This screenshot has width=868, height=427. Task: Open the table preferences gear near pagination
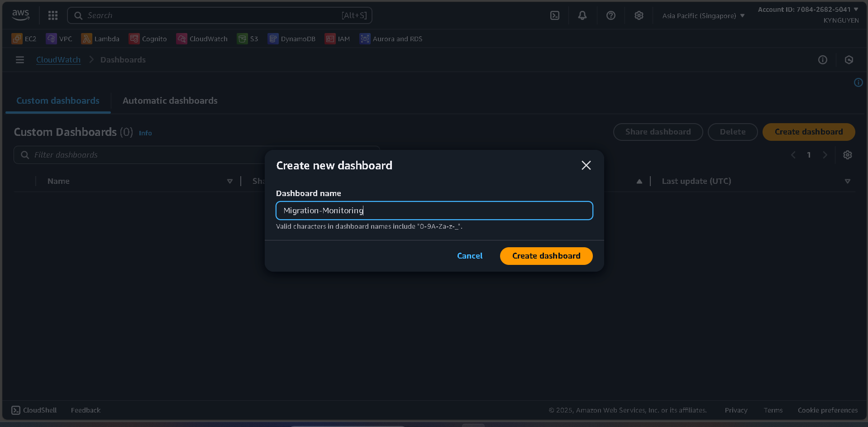(847, 154)
